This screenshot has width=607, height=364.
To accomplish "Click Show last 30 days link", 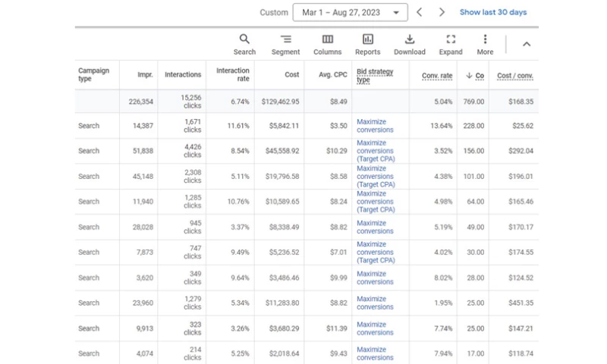I will (x=492, y=12).
